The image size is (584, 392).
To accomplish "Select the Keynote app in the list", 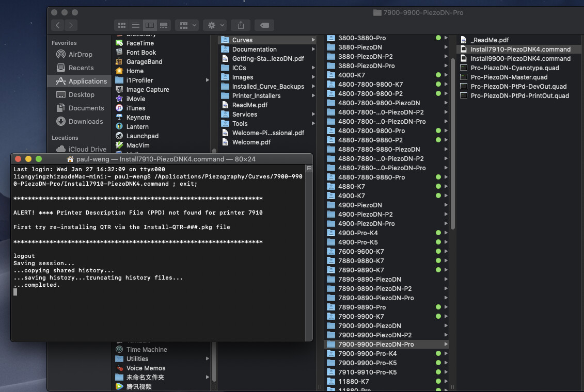I will coord(138,117).
